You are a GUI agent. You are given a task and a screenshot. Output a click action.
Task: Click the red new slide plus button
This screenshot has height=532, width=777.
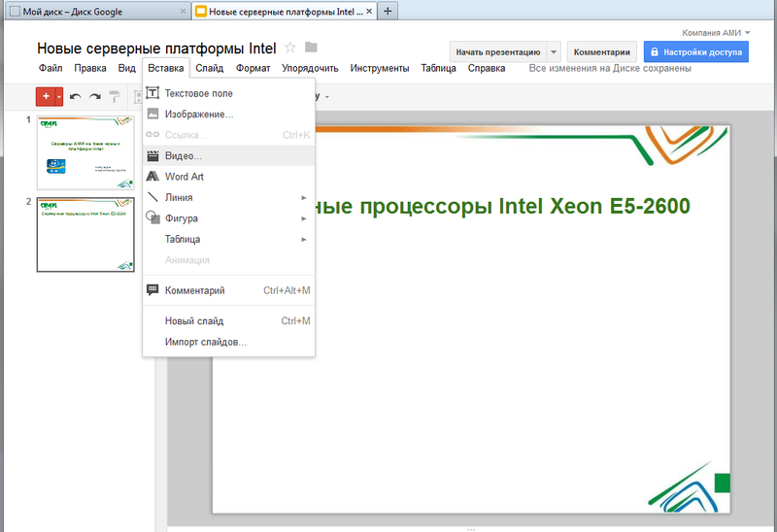point(46,96)
